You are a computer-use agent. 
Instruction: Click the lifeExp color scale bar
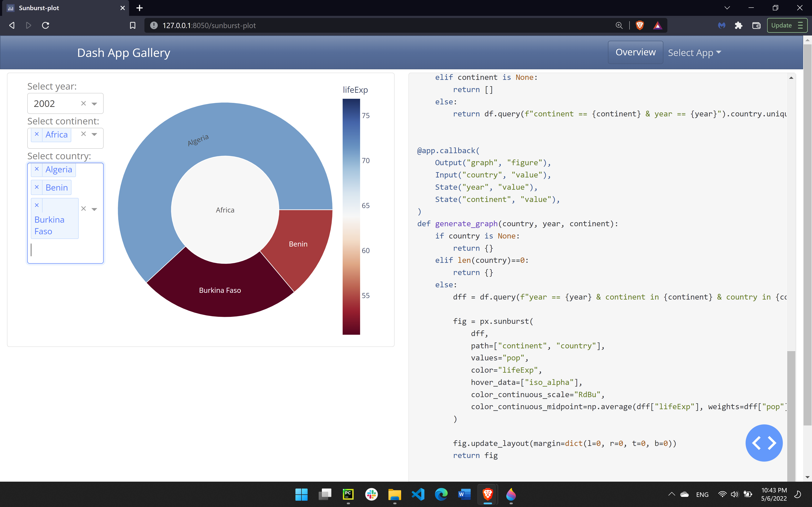pyautogui.click(x=351, y=216)
